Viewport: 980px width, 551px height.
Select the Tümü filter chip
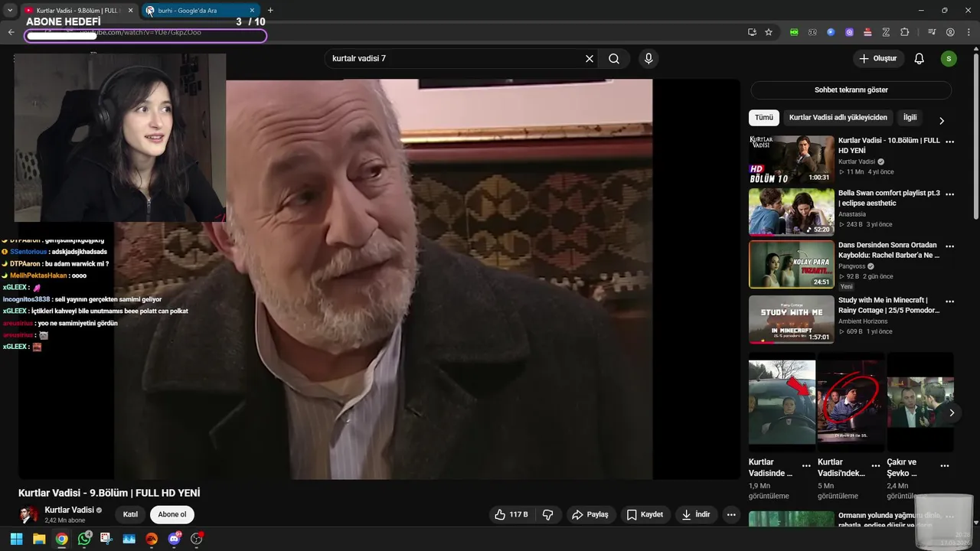pyautogui.click(x=764, y=118)
